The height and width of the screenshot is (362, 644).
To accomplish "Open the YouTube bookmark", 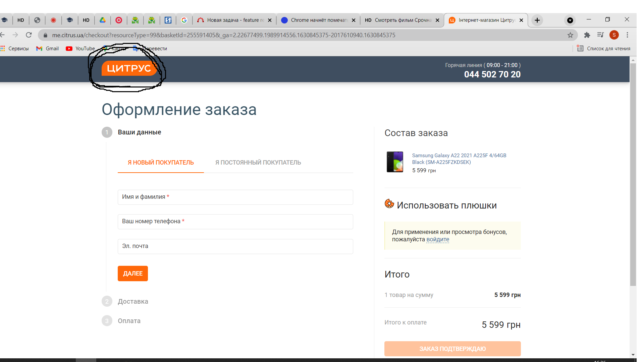I will [80, 49].
